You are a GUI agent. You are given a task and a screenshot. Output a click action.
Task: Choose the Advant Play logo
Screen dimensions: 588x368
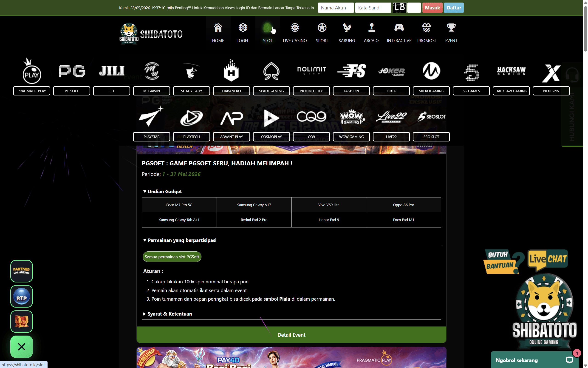click(x=231, y=118)
